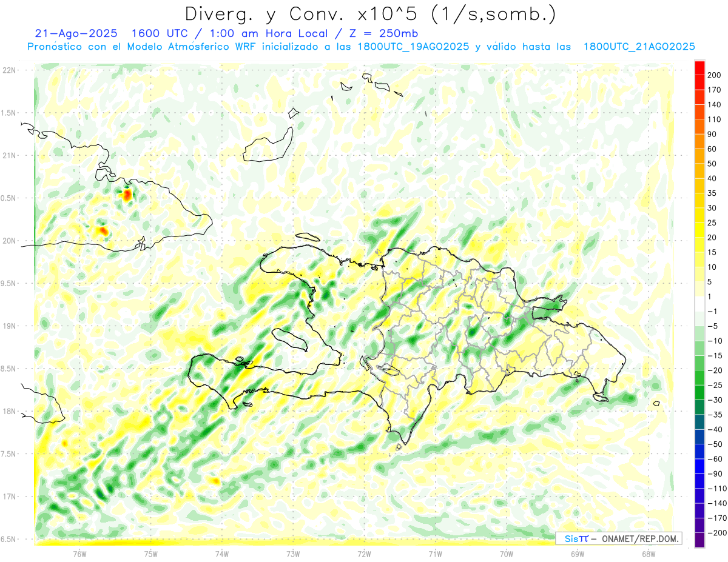Click the colorbar label "40"
This screenshot has width=728, height=562.
click(712, 178)
